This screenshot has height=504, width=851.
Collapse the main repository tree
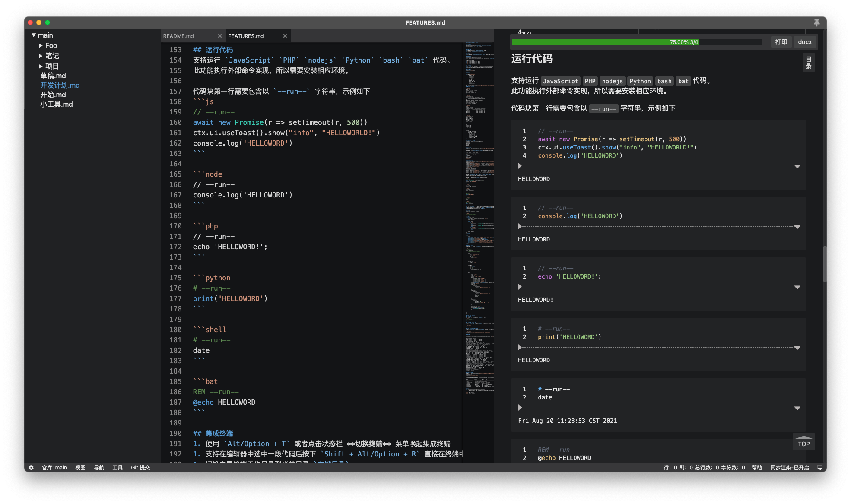pos(34,35)
